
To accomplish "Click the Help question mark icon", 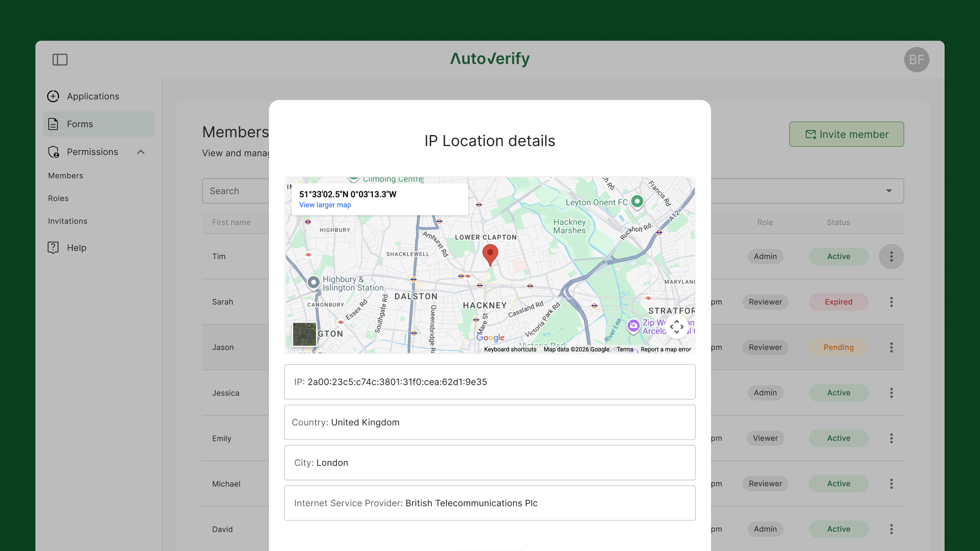I will 53,247.
